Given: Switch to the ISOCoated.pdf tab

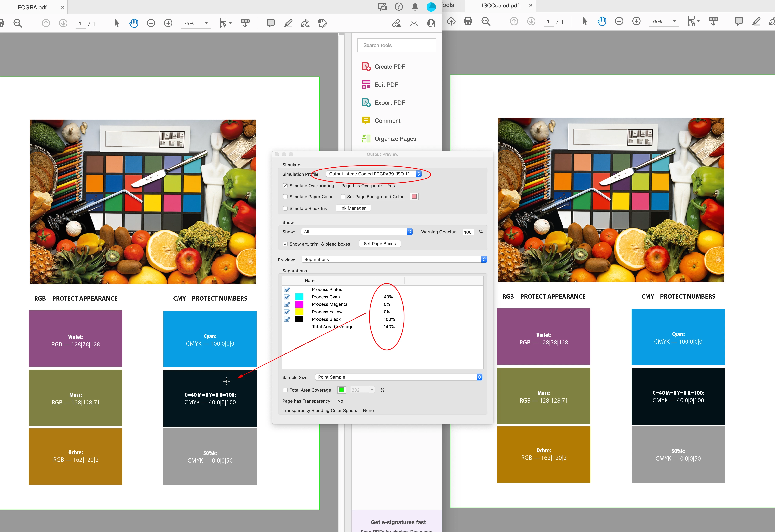Looking at the screenshot, I should tap(500, 6).
